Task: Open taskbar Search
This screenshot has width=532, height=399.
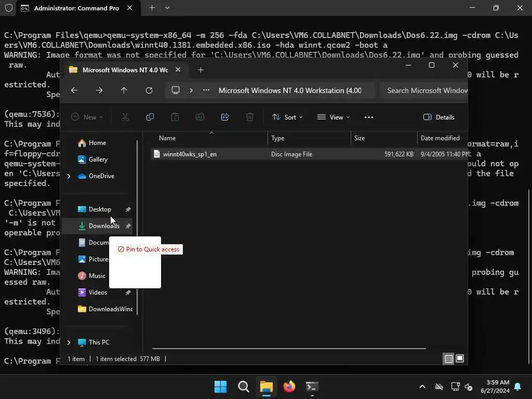Action: (243, 387)
